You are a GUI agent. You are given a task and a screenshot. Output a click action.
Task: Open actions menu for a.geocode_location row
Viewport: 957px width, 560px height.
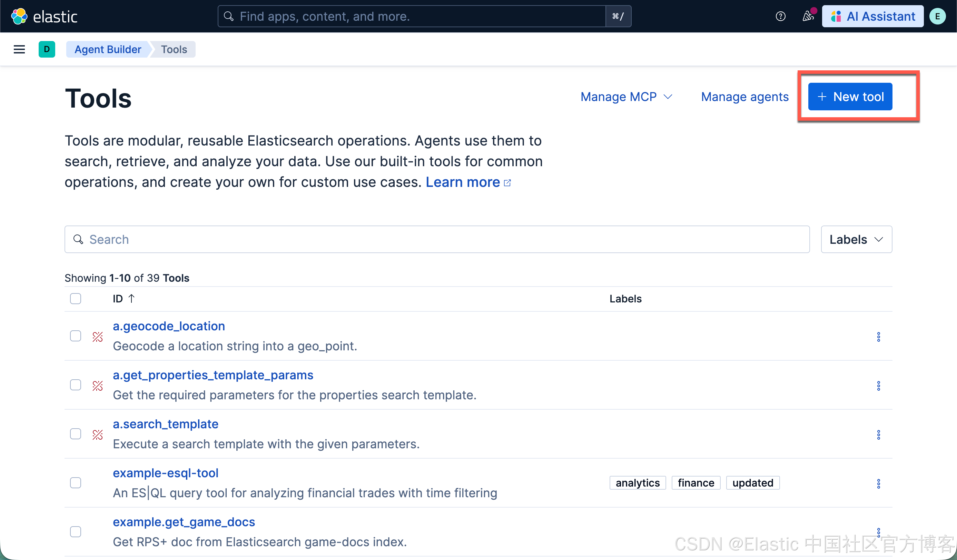[x=878, y=337]
